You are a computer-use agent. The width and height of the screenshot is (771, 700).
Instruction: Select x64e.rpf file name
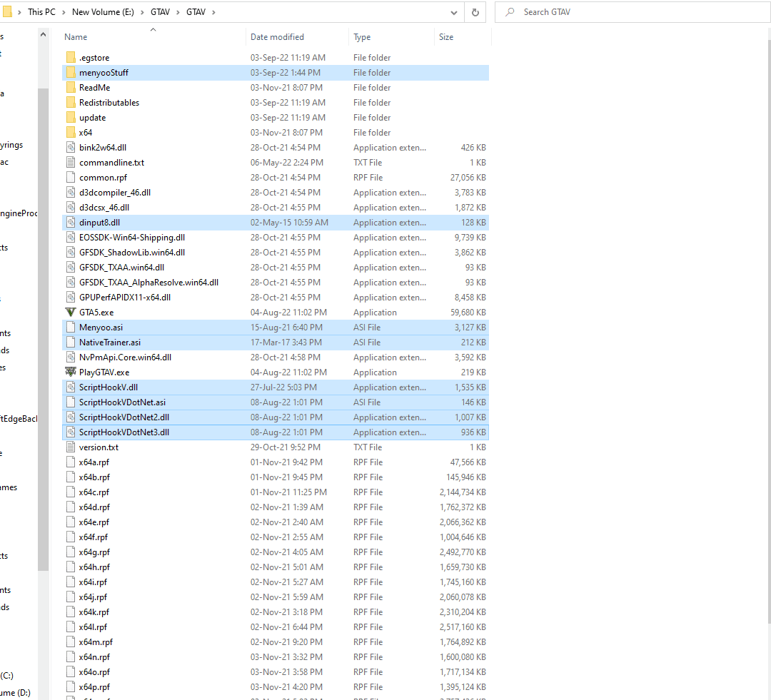(x=94, y=522)
